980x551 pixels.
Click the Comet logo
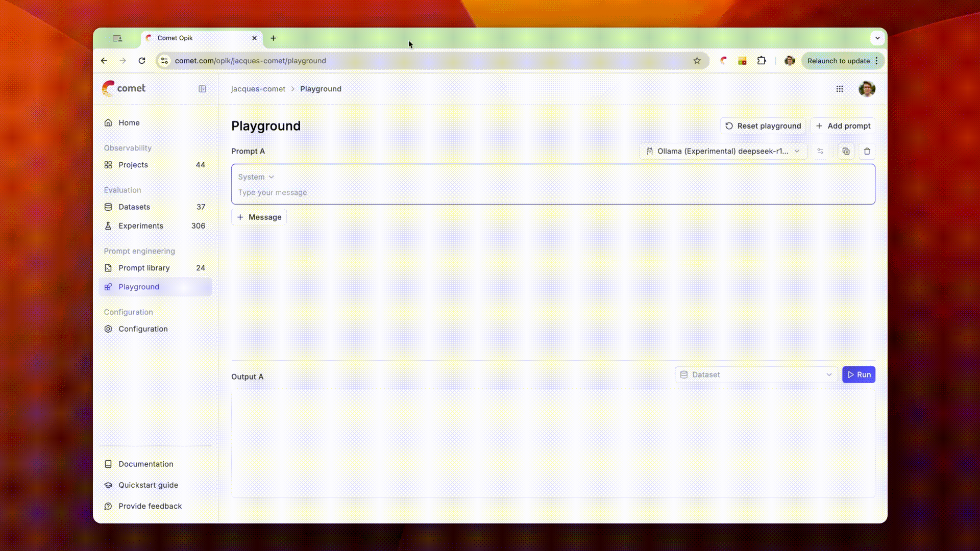pos(124,88)
